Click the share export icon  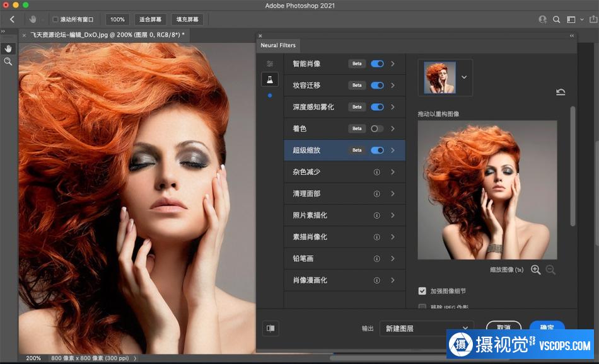(594, 19)
